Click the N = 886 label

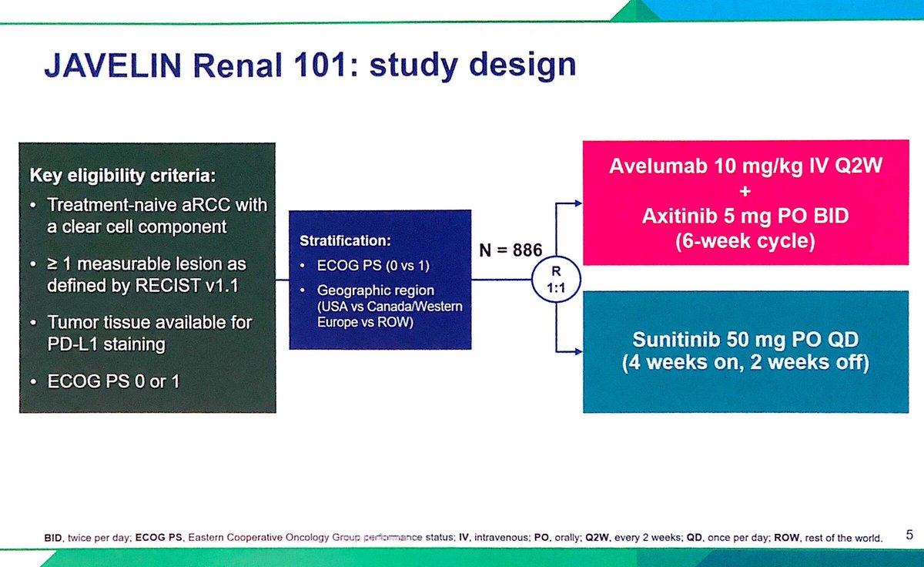[x=510, y=250]
